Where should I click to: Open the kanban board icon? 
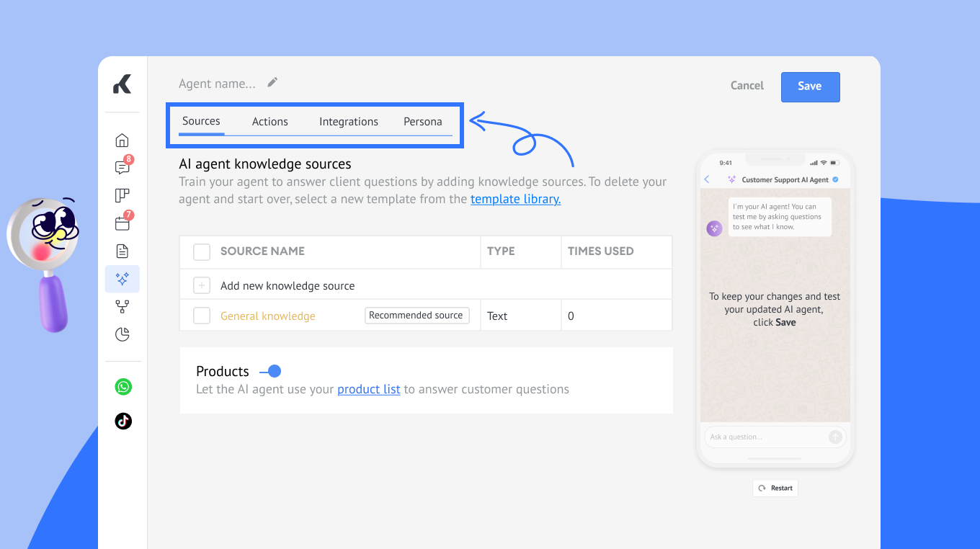point(122,195)
